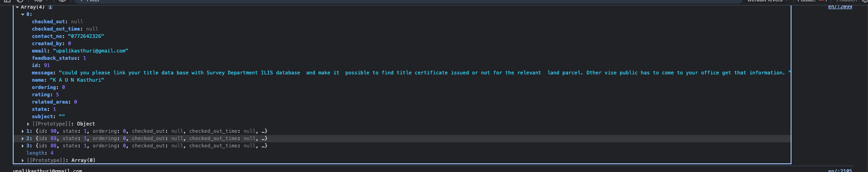Click the live expression eye icon
This screenshot has height=172, width=868.
click(62, 1)
